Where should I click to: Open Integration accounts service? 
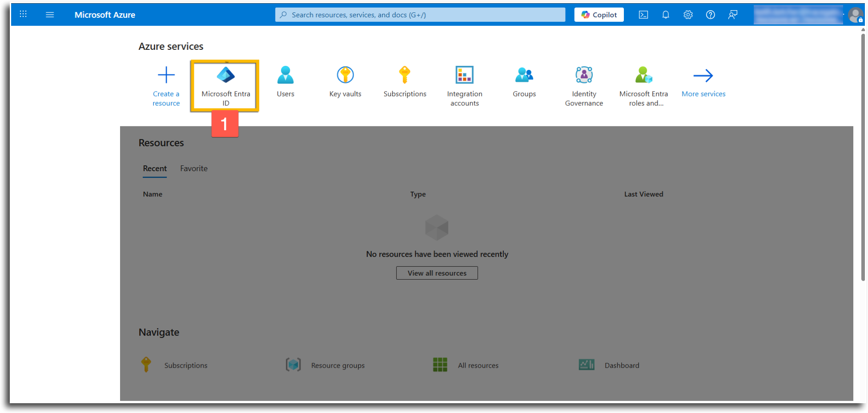point(465,86)
